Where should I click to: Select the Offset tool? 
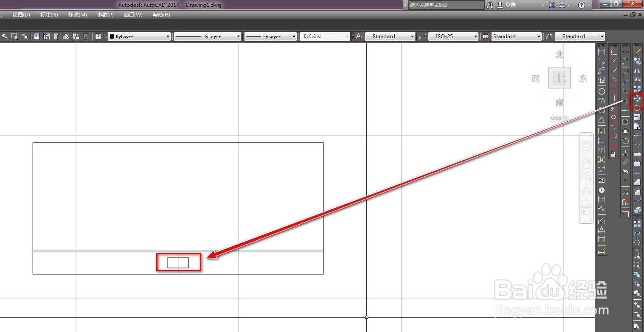point(637,80)
